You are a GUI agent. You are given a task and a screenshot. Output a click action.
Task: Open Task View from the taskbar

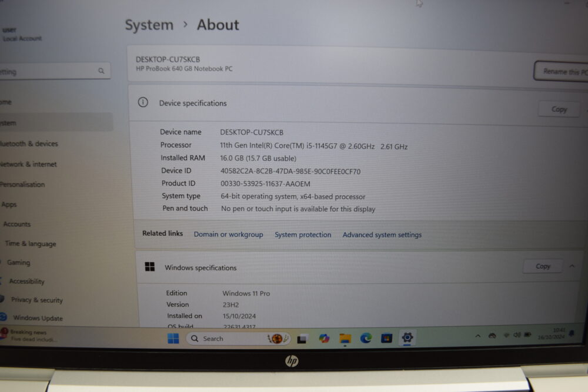click(x=302, y=339)
